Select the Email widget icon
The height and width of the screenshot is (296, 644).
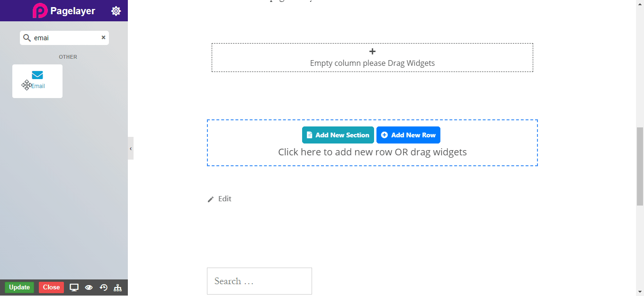(x=37, y=76)
